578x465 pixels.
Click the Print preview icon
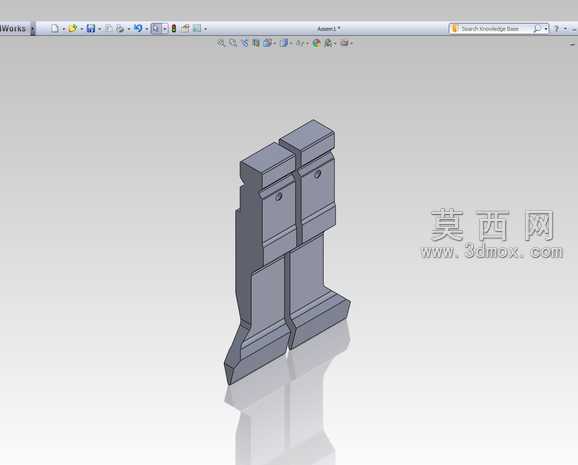(109, 28)
